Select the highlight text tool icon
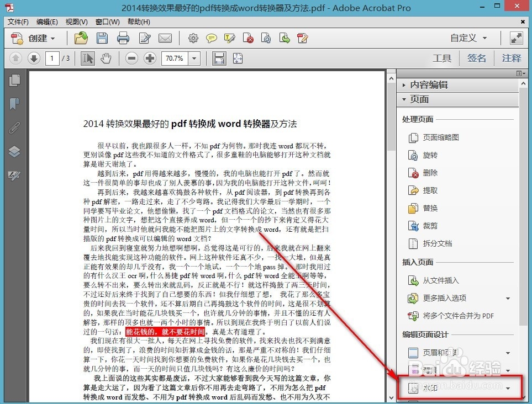532x404 pixels. (x=230, y=38)
